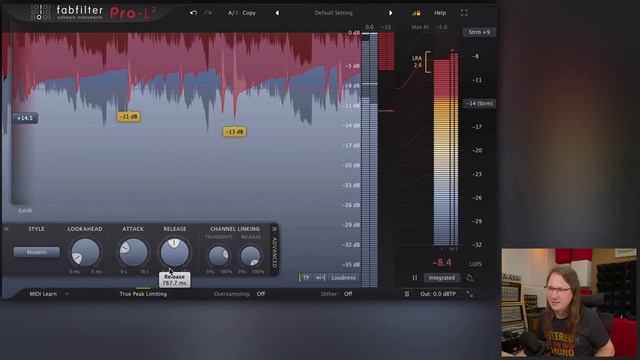Go to next preset with right arrow
This screenshot has height=360, width=640.
pos(390,13)
